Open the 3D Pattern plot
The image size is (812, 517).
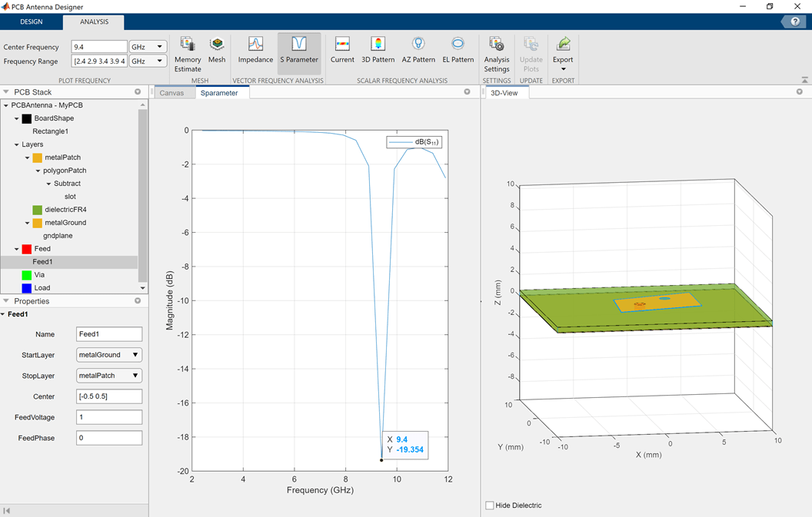[378, 51]
